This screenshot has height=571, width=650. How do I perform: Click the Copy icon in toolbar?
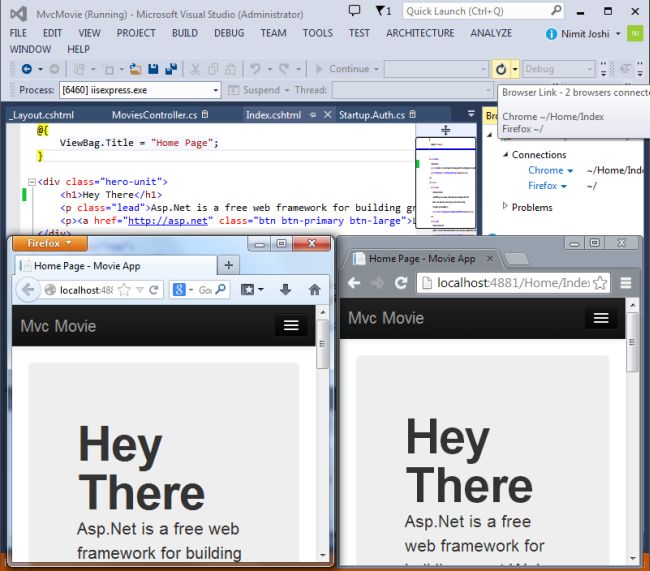(213, 69)
